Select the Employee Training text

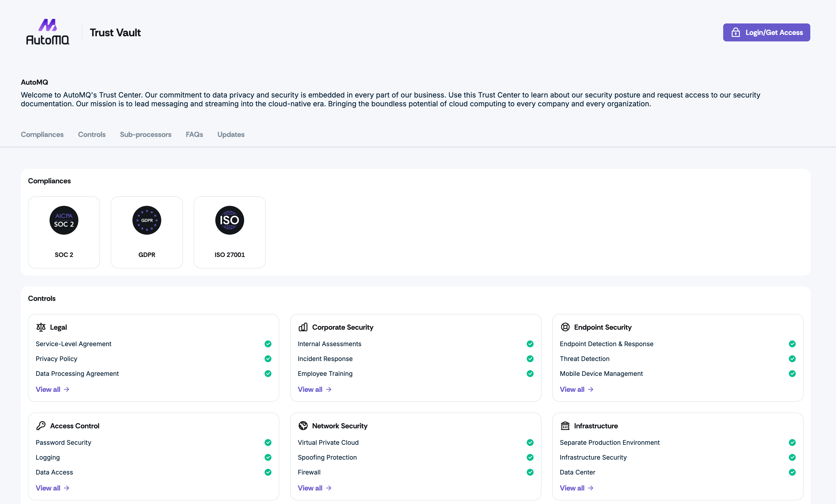pos(325,374)
